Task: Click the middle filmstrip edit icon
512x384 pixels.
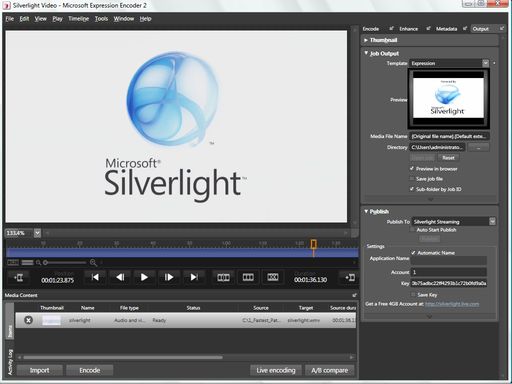Action: point(248,277)
